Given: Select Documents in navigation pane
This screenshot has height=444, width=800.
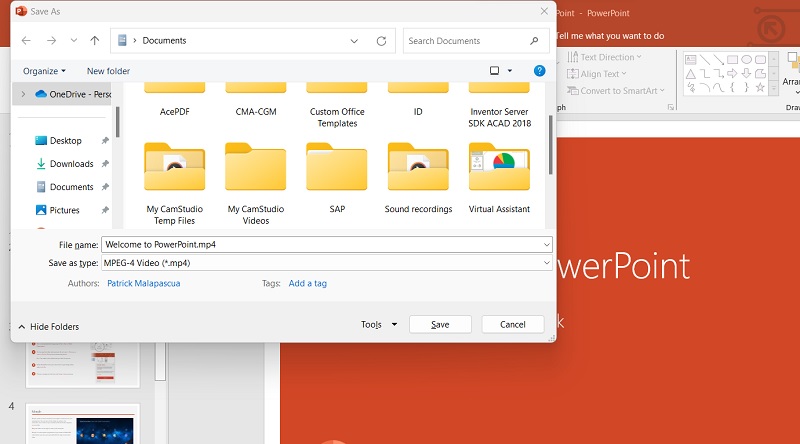Looking at the screenshot, I should pyautogui.click(x=71, y=187).
